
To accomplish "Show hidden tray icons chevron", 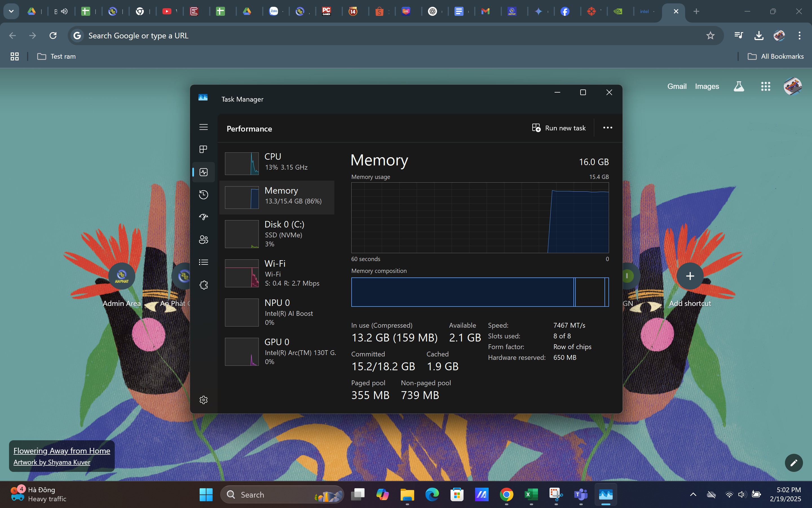I will click(693, 494).
